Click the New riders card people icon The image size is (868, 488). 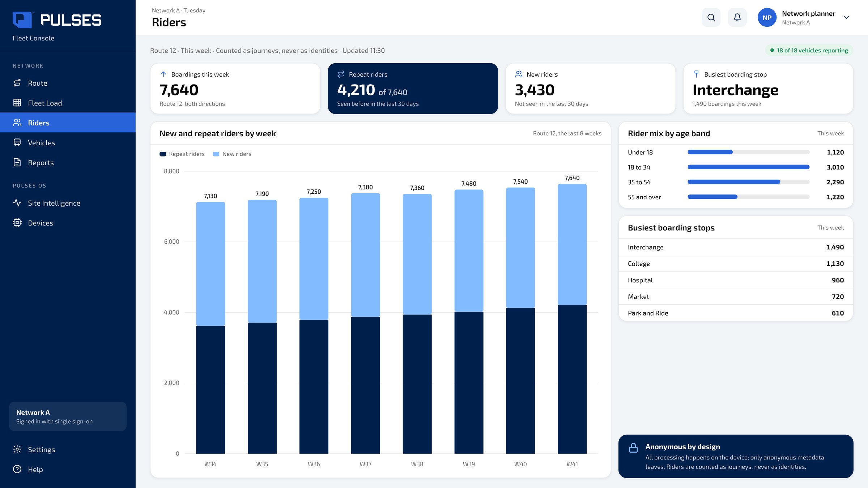pos(519,74)
